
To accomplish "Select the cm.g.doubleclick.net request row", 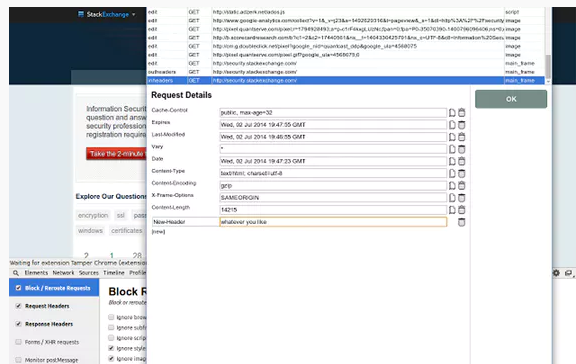I will pos(345,46).
